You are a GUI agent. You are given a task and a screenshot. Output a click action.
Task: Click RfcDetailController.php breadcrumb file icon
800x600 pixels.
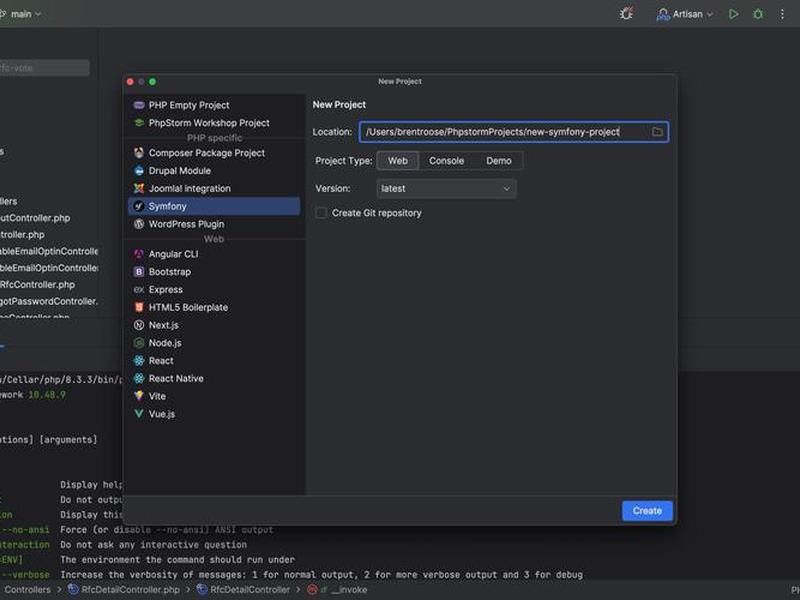[x=73, y=589]
